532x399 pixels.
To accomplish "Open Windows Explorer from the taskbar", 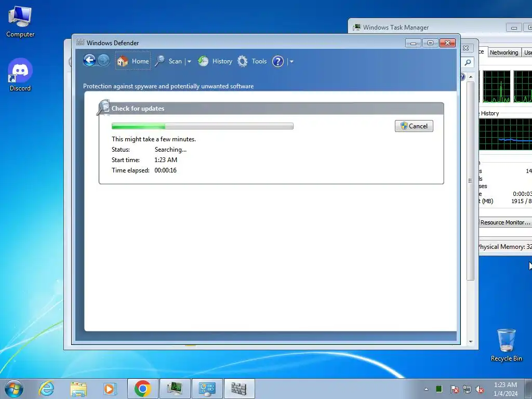I will coord(79,389).
